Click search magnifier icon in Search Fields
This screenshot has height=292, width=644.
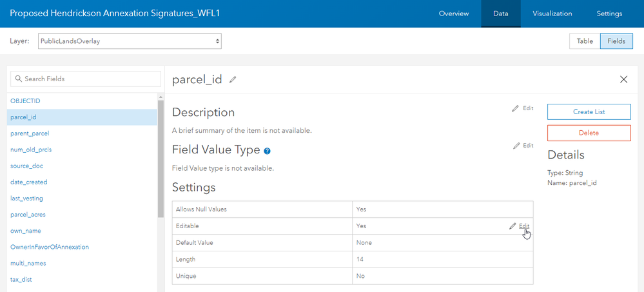click(x=18, y=79)
